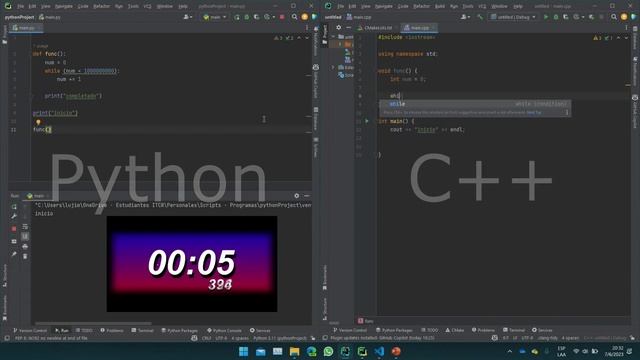Click run with coverage icon in CLion toolbar

[566, 17]
